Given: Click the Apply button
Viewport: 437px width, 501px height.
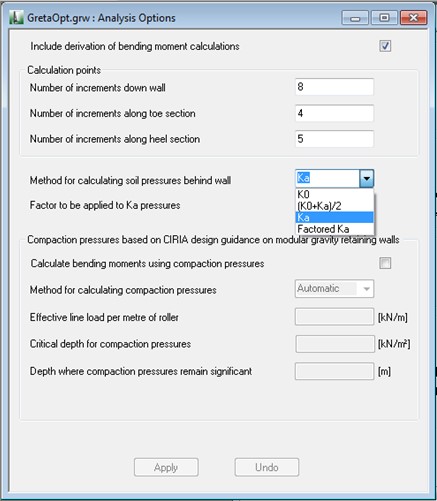Looking at the screenshot, I should point(166,467).
